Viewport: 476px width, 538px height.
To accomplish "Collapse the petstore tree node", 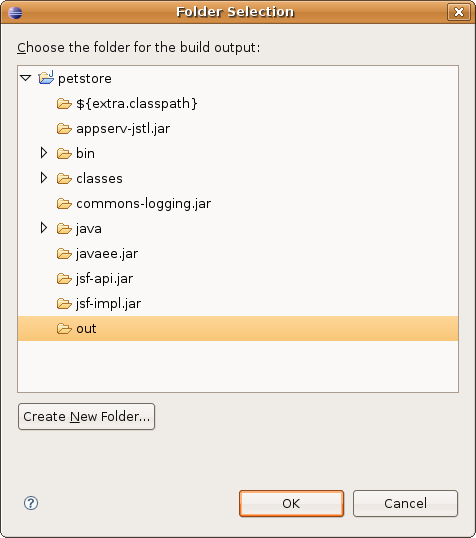I will click(x=26, y=78).
